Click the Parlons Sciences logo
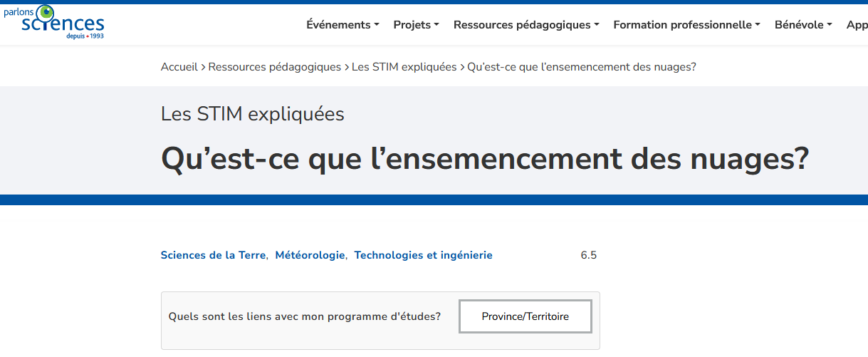 [54, 23]
